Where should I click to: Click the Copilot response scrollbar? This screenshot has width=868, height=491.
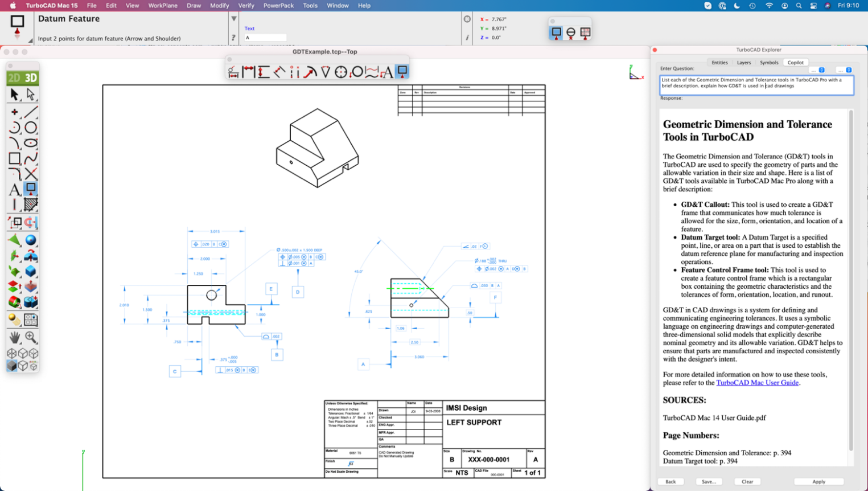click(x=851, y=279)
